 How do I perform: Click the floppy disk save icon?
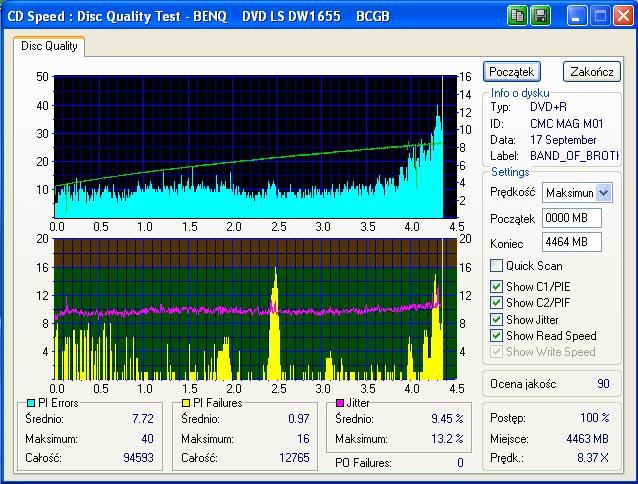click(540, 16)
